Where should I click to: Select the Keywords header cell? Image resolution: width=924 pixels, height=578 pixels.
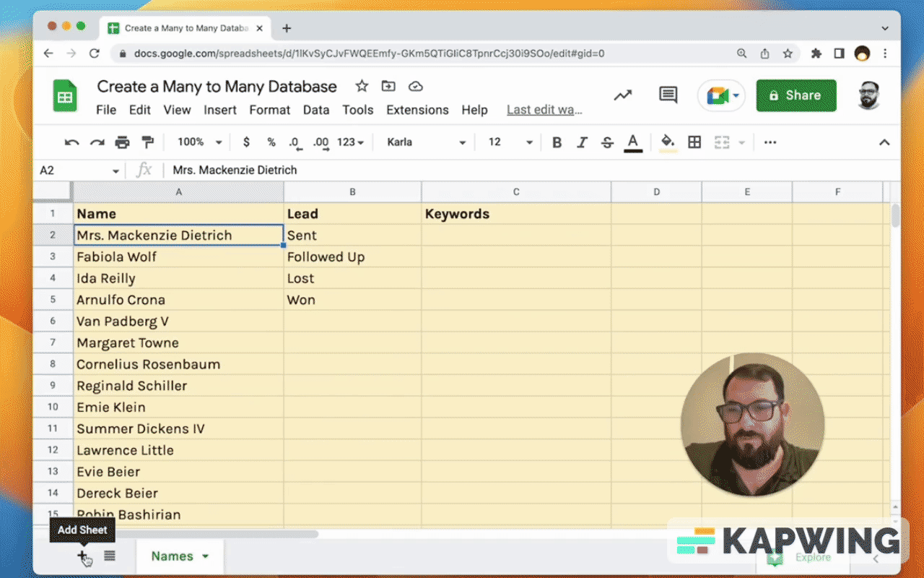pos(516,214)
